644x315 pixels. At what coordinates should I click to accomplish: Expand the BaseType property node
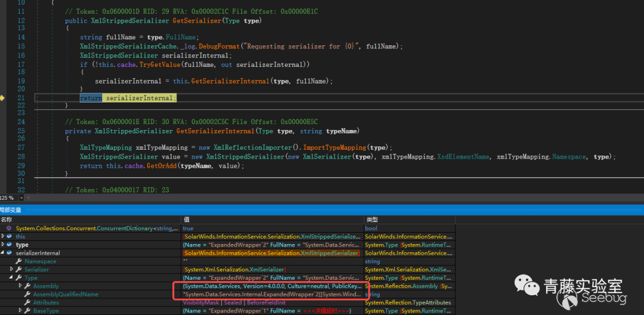[x=20, y=311]
